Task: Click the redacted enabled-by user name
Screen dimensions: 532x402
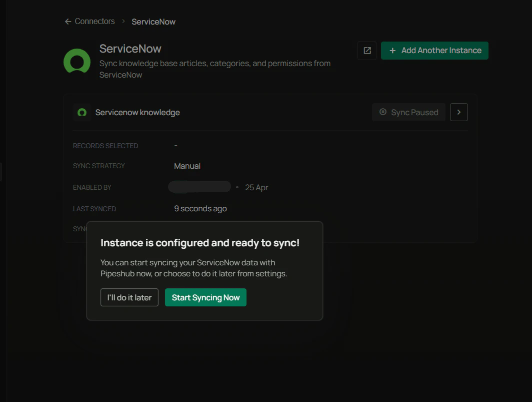Action: click(199, 187)
